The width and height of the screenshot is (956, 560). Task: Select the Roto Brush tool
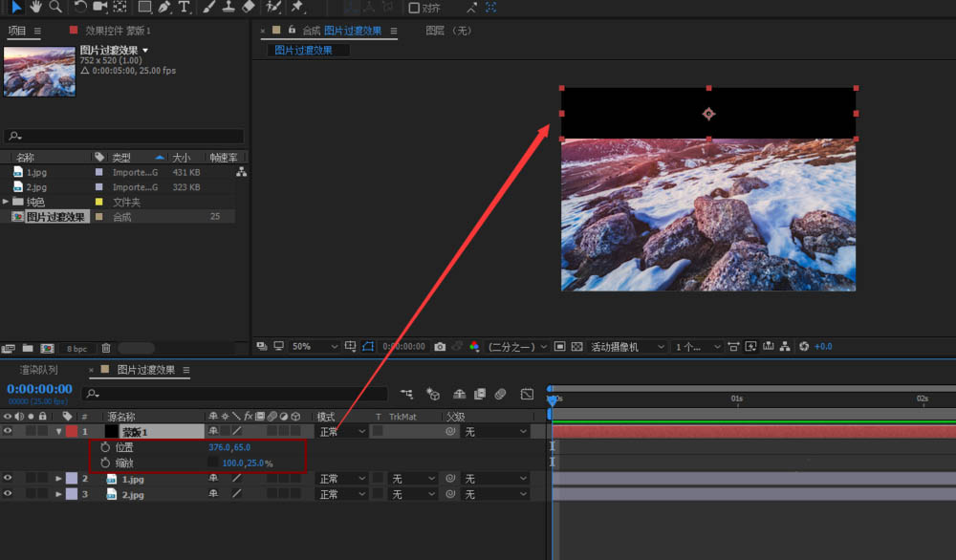coord(273,7)
